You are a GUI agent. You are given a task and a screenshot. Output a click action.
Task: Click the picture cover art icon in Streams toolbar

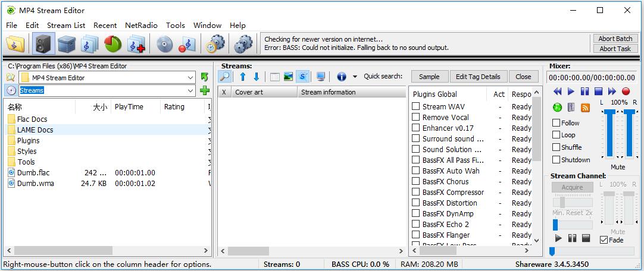coord(288,77)
